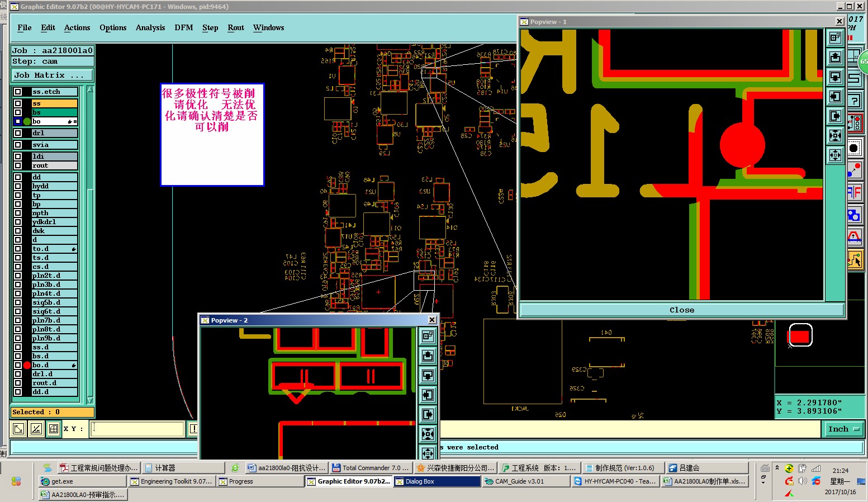Click the question-mark help tool icon
The height and width of the screenshot is (502, 868).
click(x=855, y=101)
